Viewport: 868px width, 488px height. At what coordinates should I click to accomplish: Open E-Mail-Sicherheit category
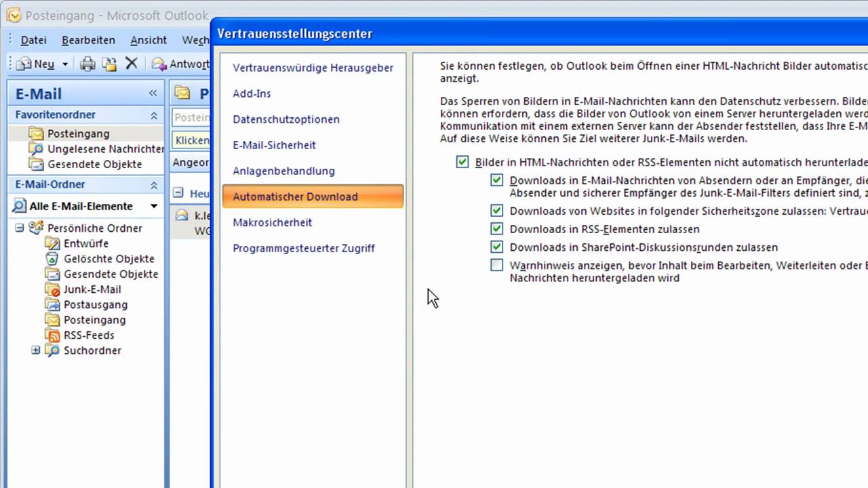[313, 145]
